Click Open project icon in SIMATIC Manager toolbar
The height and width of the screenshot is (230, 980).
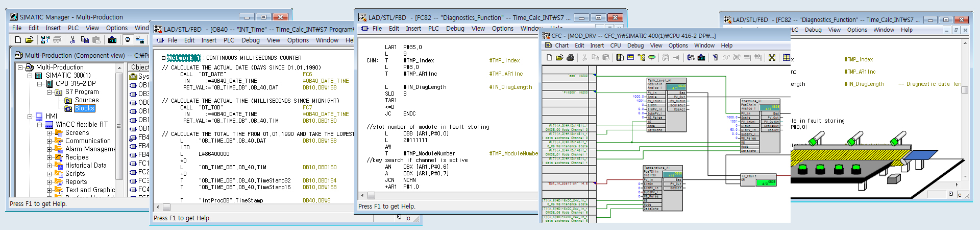click(29, 39)
